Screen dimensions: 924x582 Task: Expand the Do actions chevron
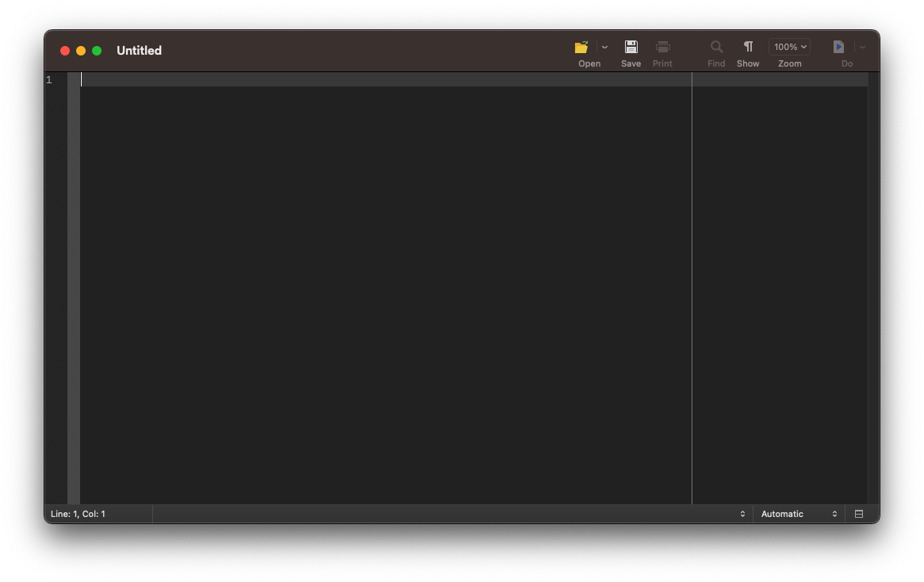click(x=862, y=47)
